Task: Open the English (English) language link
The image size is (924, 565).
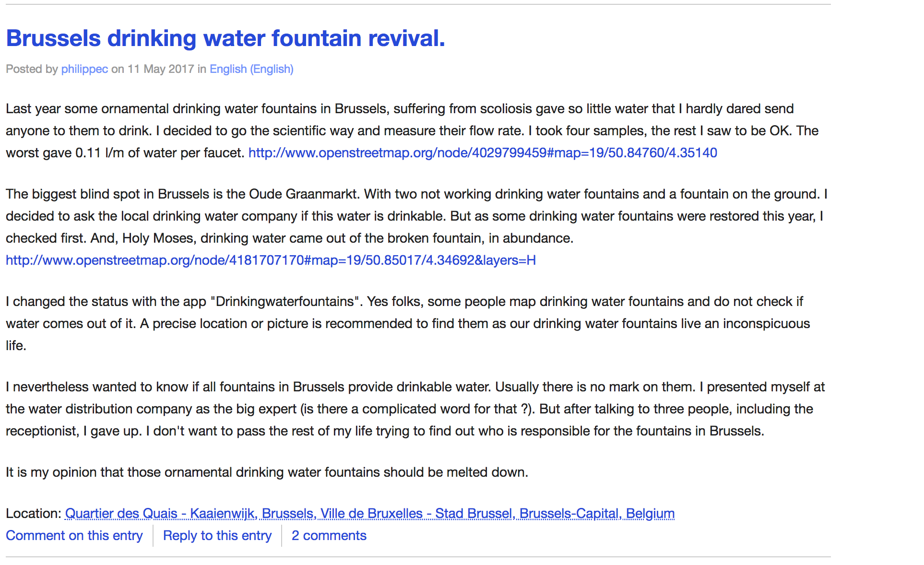Action: pyautogui.click(x=251, y=69)
